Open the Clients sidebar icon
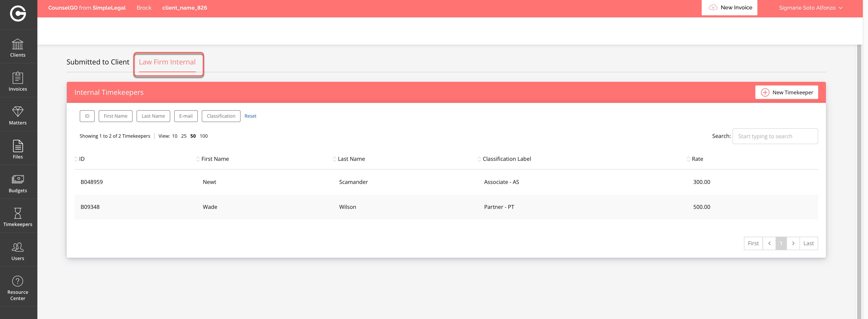 tap(18, 48)
